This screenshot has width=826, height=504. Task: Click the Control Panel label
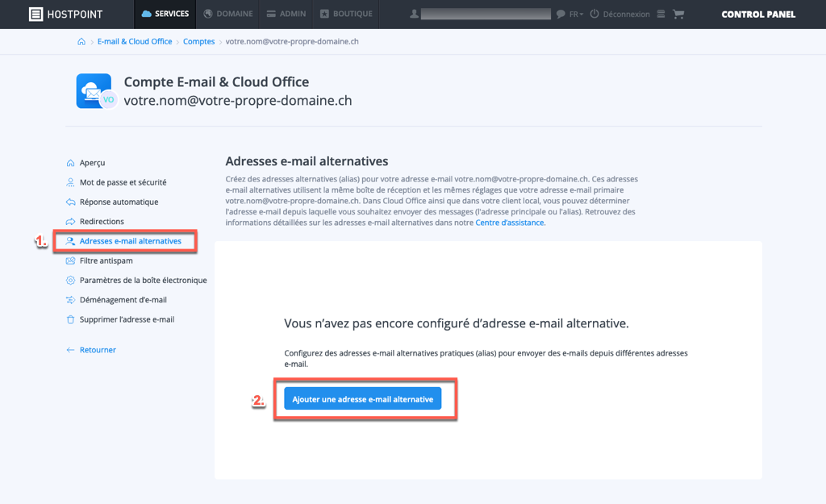tap(758, 15)
